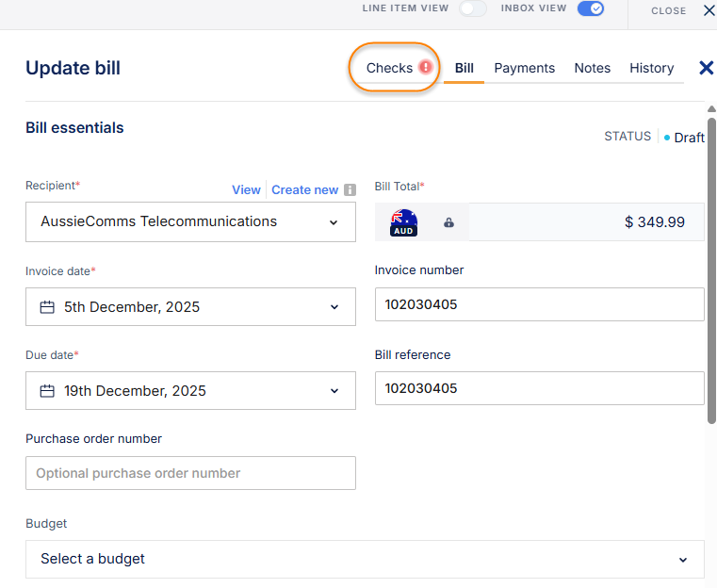717x588 pixels.
Task: Click the calendar icon in Invoice date
Action: [47, 307]
